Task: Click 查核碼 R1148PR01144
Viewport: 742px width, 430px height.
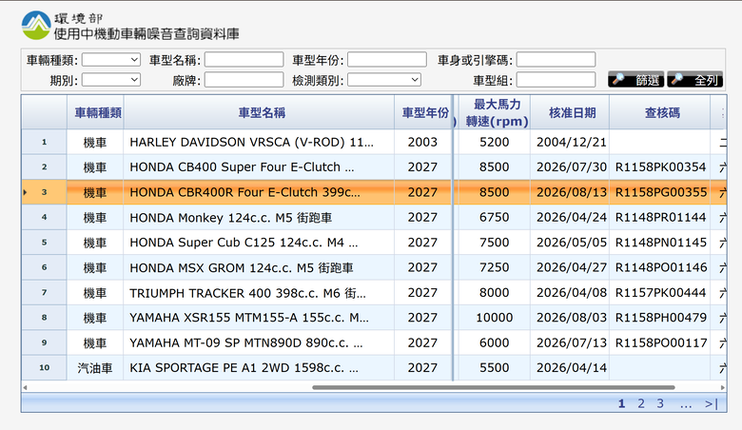Action: tap(660, 217)
